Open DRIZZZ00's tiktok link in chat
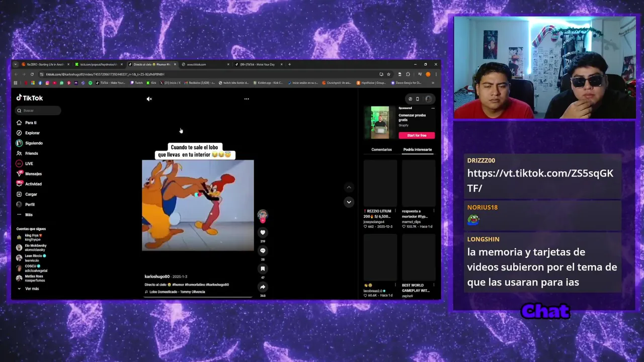 [x=540, y=180]
